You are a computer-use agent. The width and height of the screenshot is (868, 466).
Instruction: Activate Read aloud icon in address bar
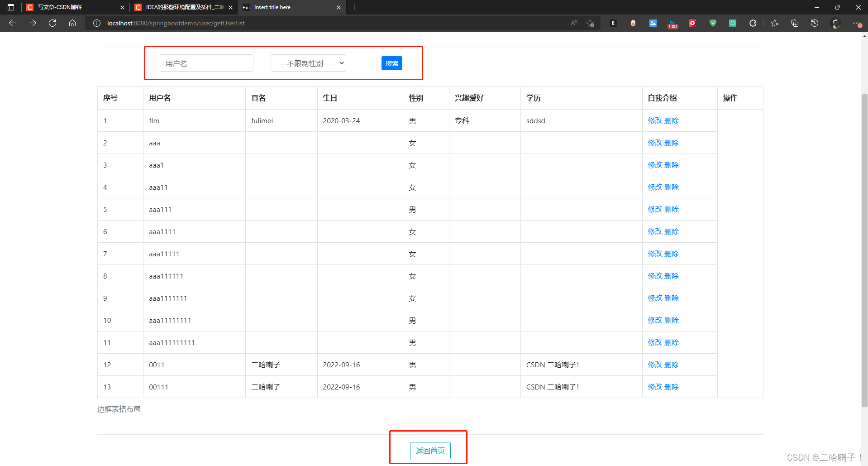click(574, 23)
